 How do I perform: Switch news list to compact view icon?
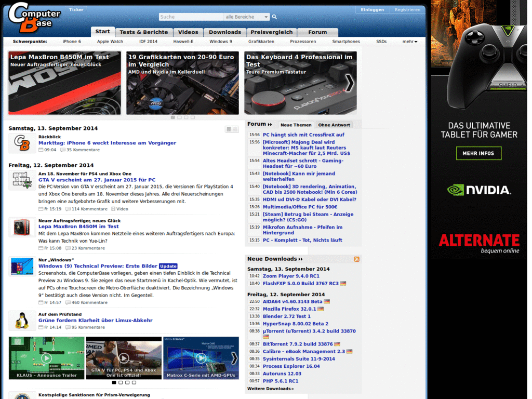(x=229, y=129)
